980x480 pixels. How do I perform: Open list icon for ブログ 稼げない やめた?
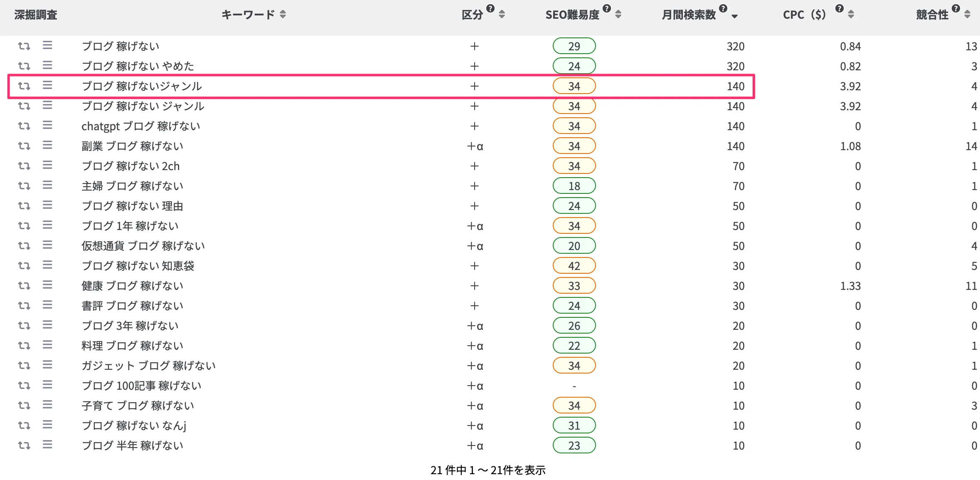(x=47, y=65)
